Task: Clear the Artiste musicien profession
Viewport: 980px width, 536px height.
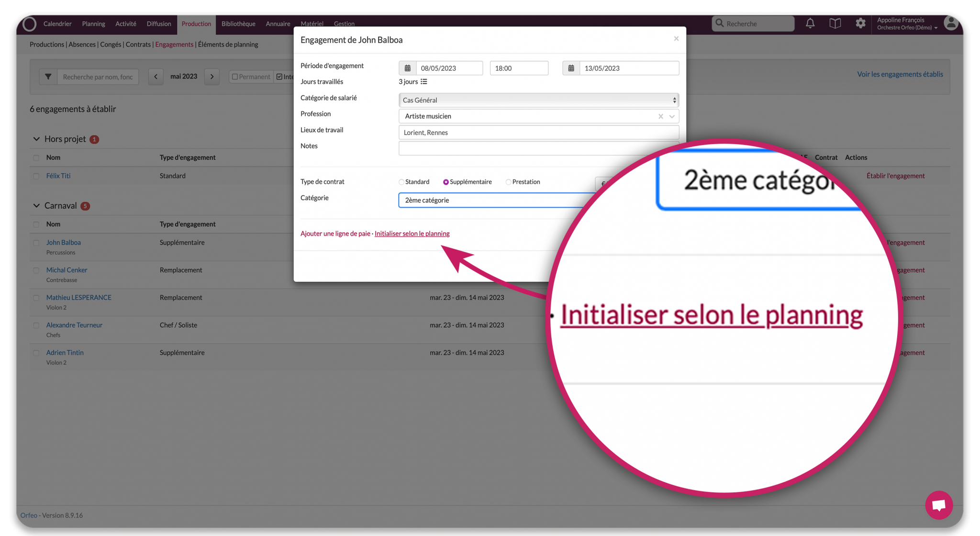Action: pyautogui.click(x=660, y=116)
